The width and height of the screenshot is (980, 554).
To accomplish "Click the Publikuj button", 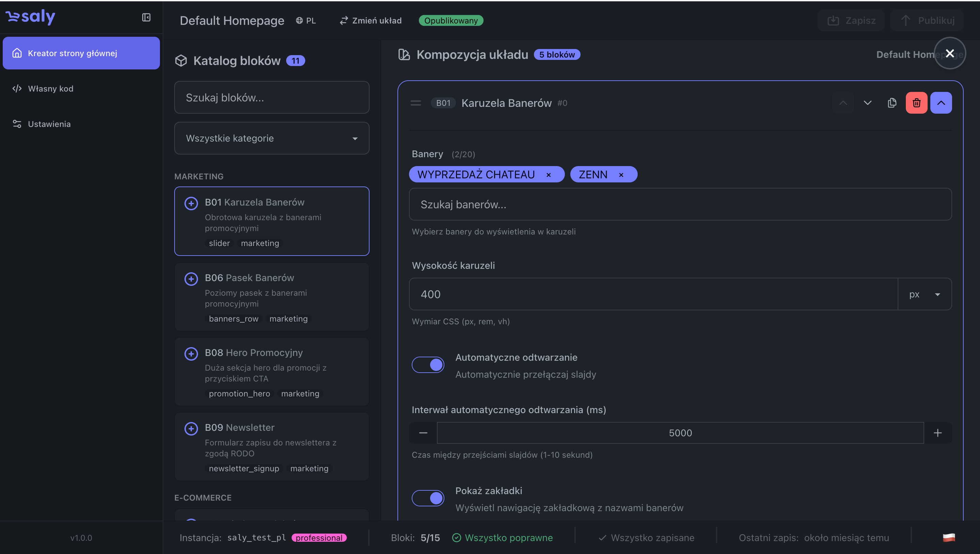I will 927,20.
